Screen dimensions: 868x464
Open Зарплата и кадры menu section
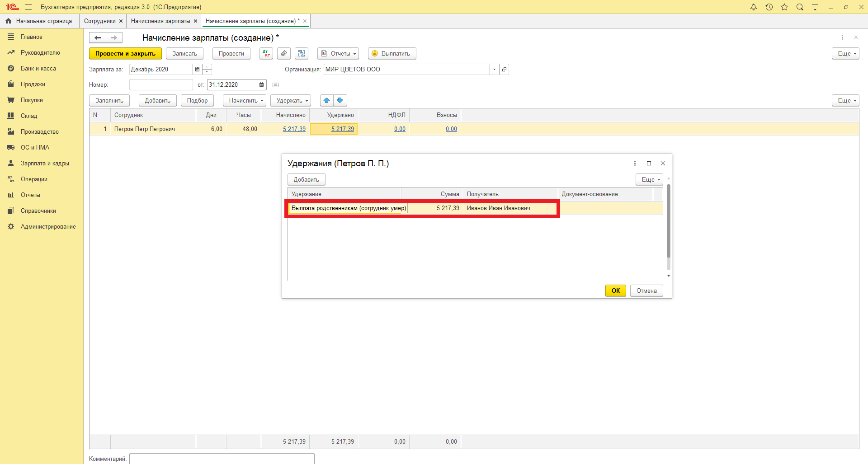pyautogui.click(x=44, y=164)
